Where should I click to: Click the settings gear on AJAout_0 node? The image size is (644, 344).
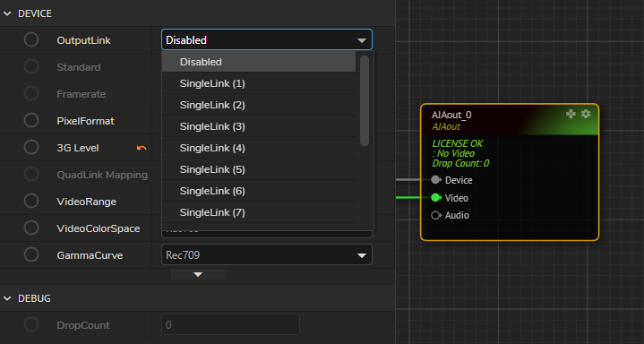click(586, 114)
